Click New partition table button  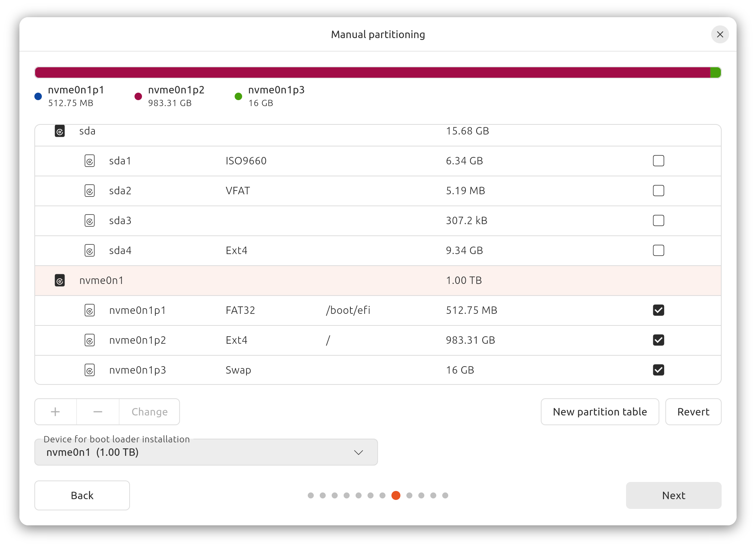pos(600,412)
